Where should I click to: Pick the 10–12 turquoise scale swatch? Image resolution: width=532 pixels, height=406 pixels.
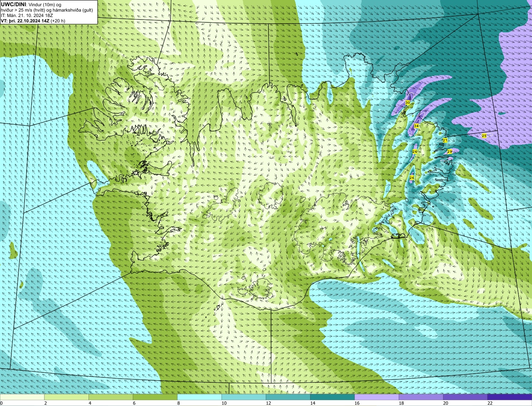244,397
